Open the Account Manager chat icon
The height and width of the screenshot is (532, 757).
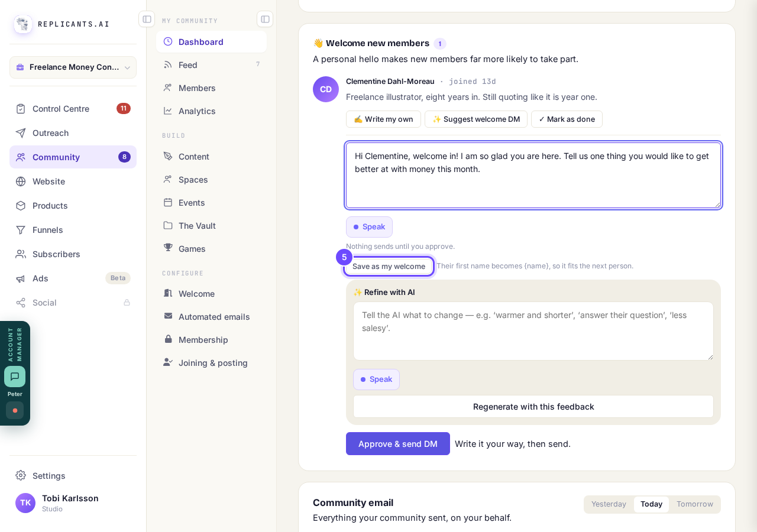coord(15,377)
